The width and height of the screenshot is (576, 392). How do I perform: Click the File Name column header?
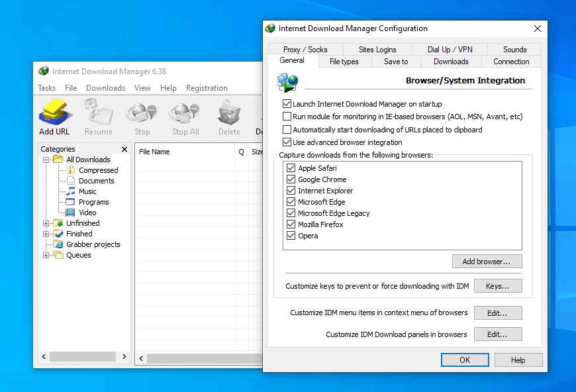(x=185, y=152)
